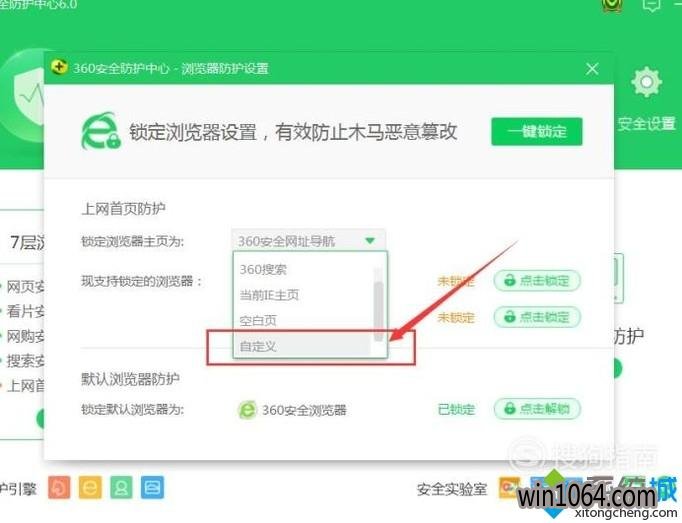Viewport: 682px width, 523px height.
Task: Click the 上网首页防护 heading
Action: pyautogui.click(x=124, y=208)
